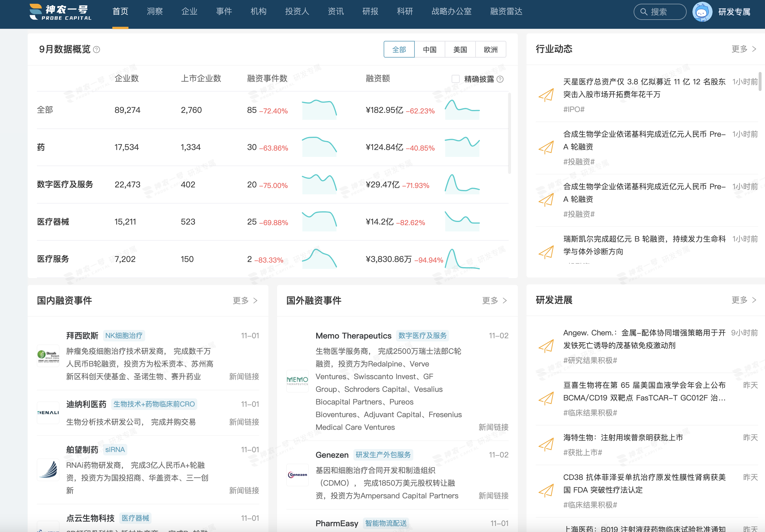Click help icon beside 9月数据概览

tap(96, 50)
